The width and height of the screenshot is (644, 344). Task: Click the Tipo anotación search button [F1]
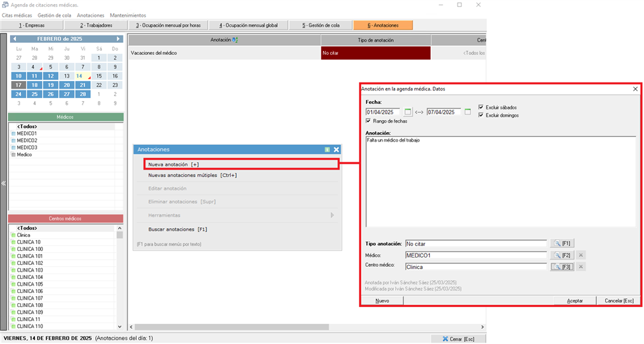click(x=562, y=243)
